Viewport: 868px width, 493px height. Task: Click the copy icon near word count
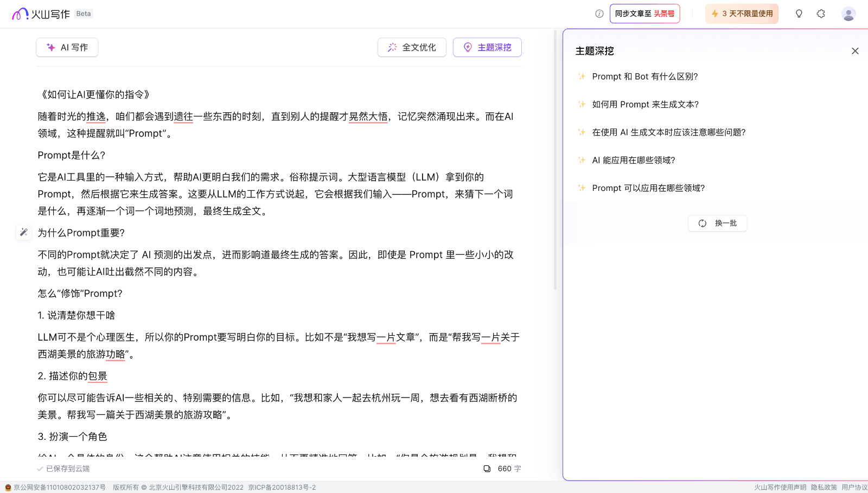pos(487,469)
